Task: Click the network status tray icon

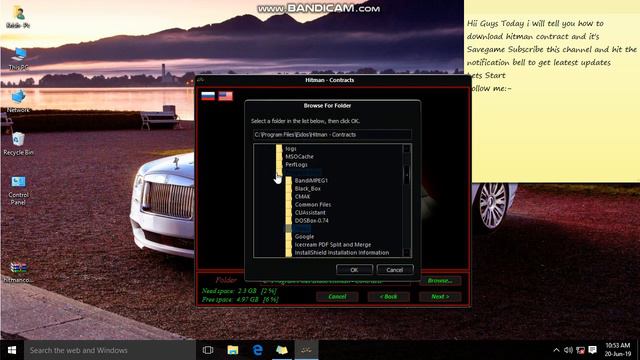Action: [x=580, y=350]
